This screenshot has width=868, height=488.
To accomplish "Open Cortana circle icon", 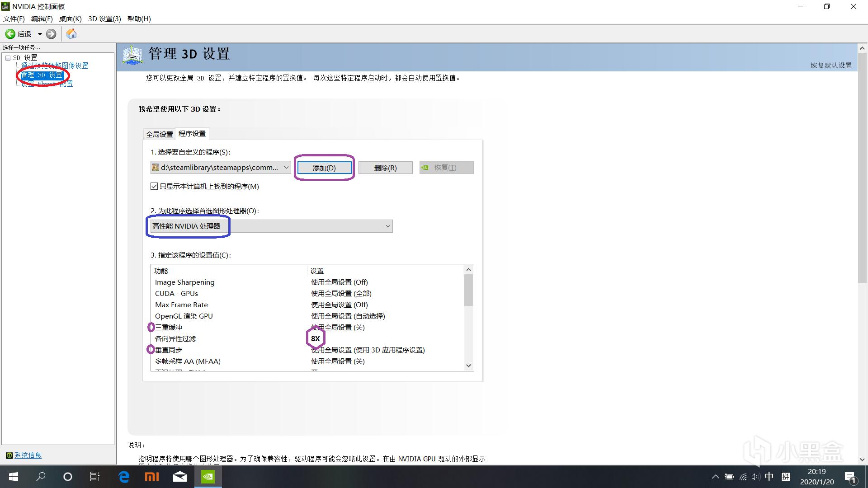I will (x=68, y=477).
